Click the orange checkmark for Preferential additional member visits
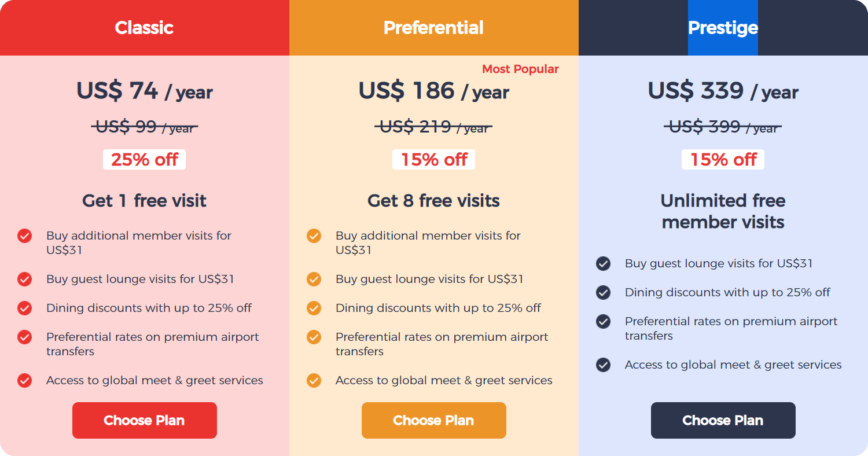 pyautogui.click(x=314, y=236)
